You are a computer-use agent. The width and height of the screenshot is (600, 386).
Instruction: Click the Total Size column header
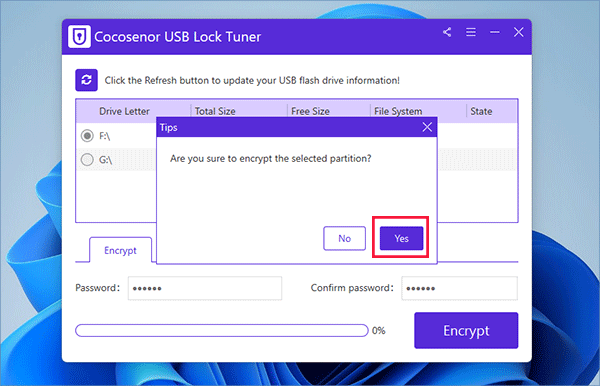pos(215,111)
